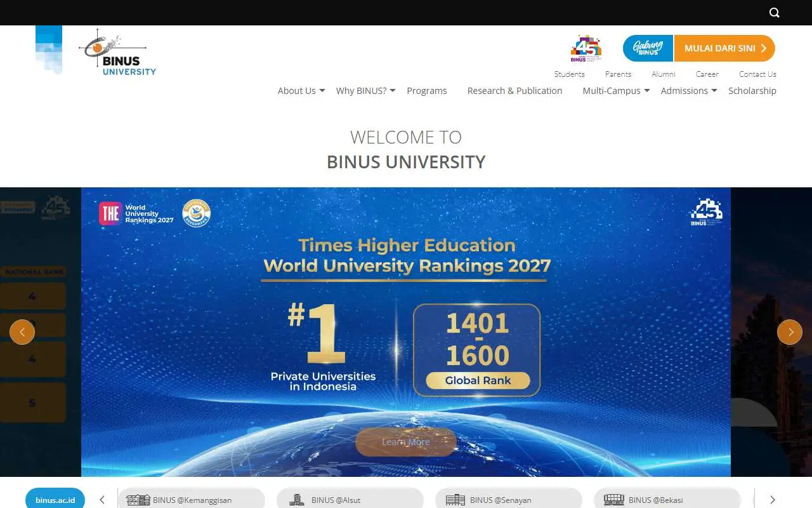The image size is (812, 508).
Task: Expand the Multi-Campus menu arrow
Action: pyautogui.click(x=647, y=91)
